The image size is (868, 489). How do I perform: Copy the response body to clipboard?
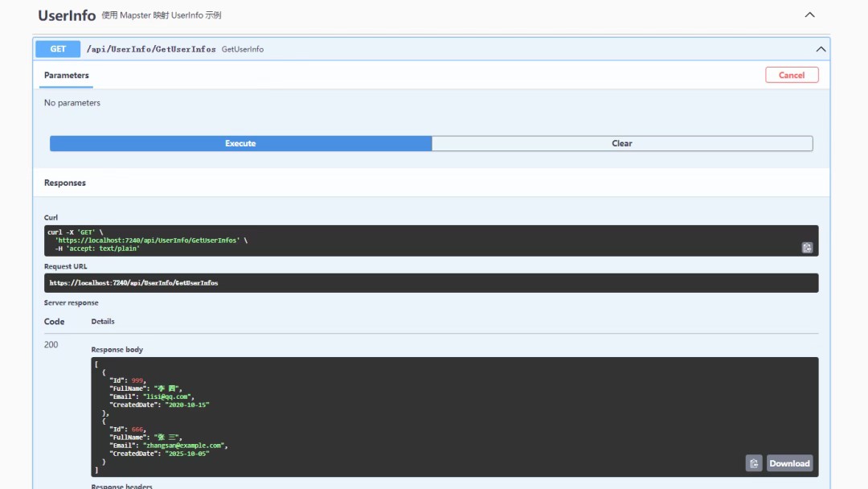point(754,463)
